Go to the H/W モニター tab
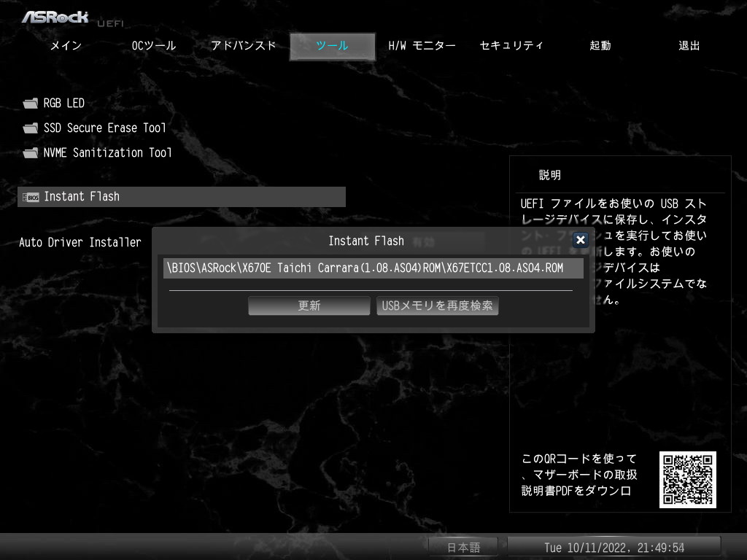The width and height of the screenshot is (747, 560). pos(422,46)
